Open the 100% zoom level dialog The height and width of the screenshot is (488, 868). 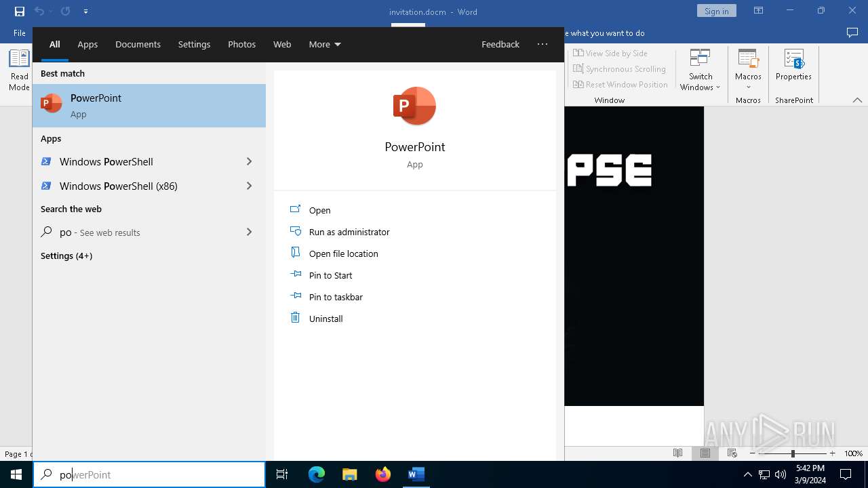point(853,453)
